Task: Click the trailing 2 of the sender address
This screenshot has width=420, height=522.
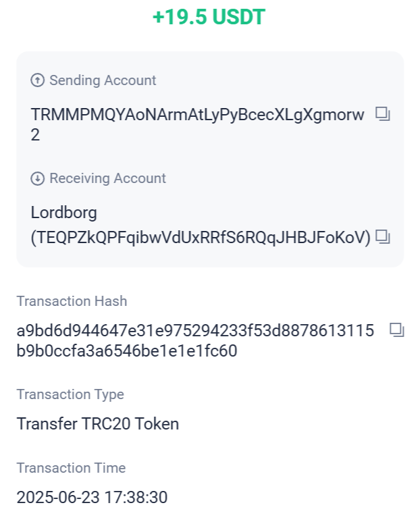Action: [35, 135]
